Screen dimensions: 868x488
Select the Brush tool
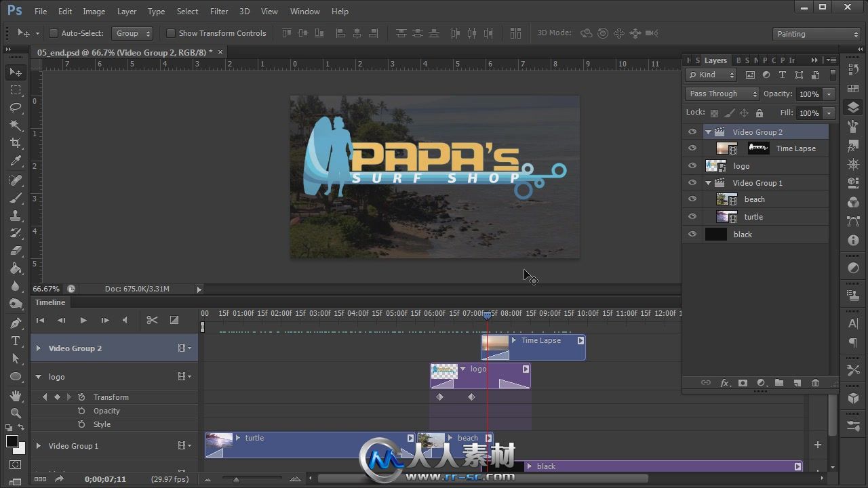point(16,197)
